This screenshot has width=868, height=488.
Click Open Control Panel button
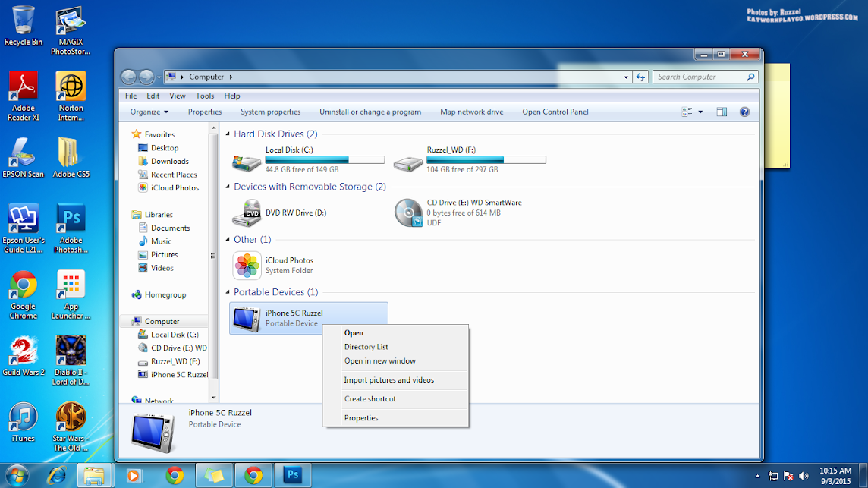click(555, 112)
